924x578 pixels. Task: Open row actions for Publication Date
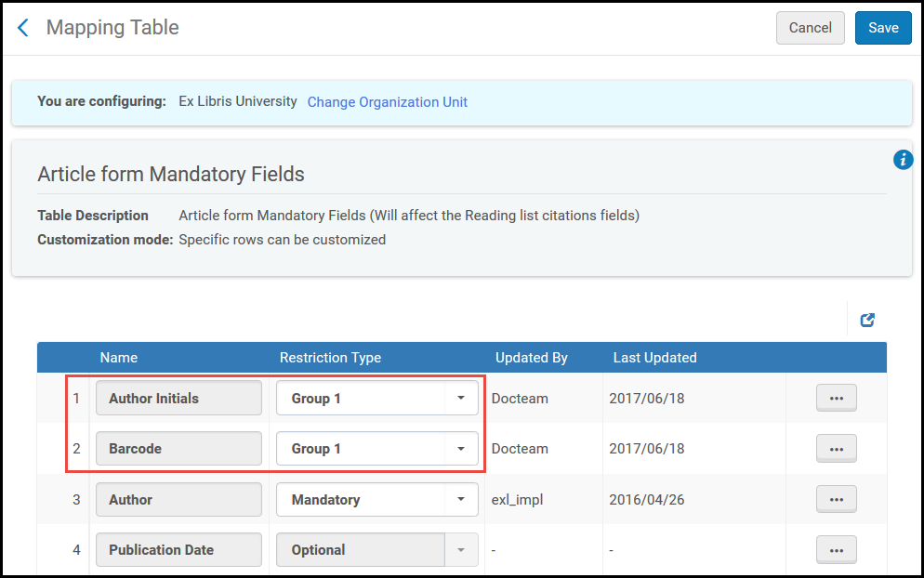click(x=837, y=550)
